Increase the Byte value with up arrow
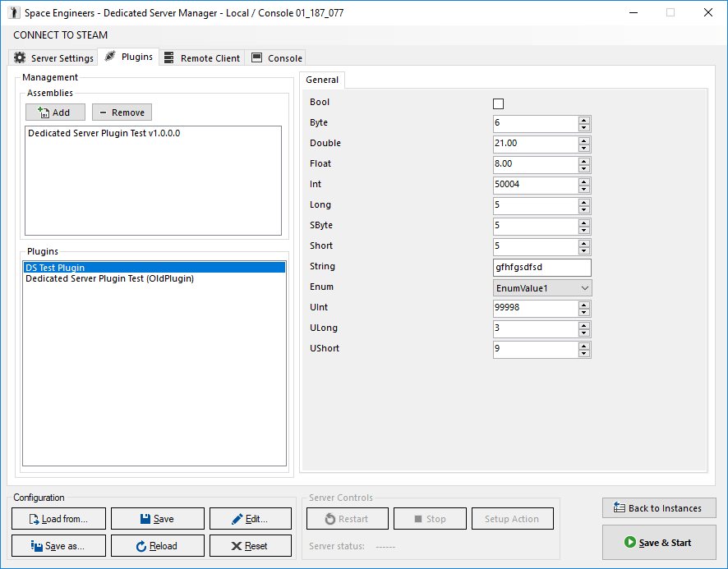 [584, 120]
